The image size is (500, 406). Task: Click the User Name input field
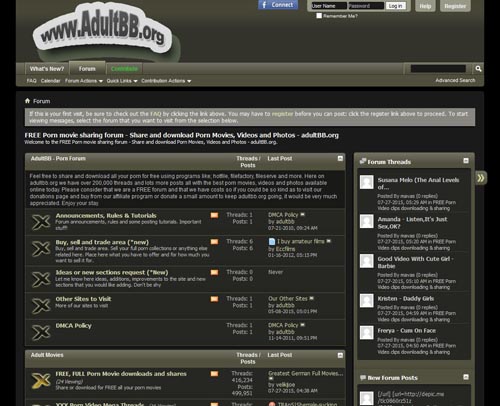[329, 6]
